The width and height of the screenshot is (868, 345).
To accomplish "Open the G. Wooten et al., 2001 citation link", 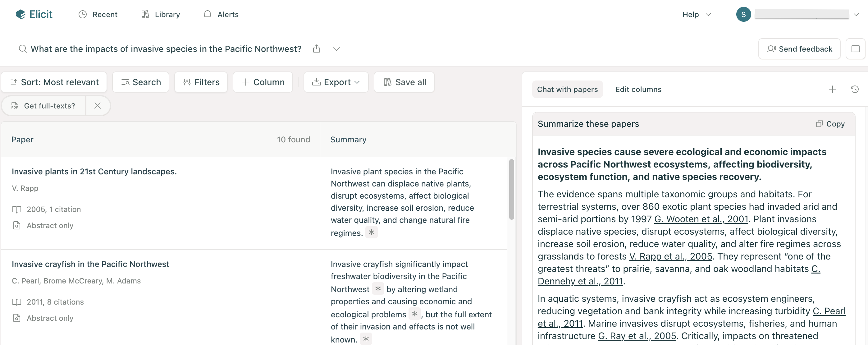I will 701,219.
